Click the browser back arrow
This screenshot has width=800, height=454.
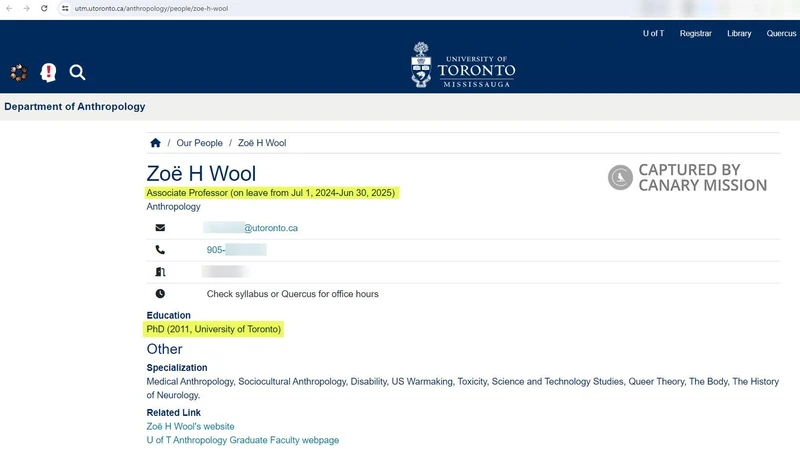click(9, 8)
